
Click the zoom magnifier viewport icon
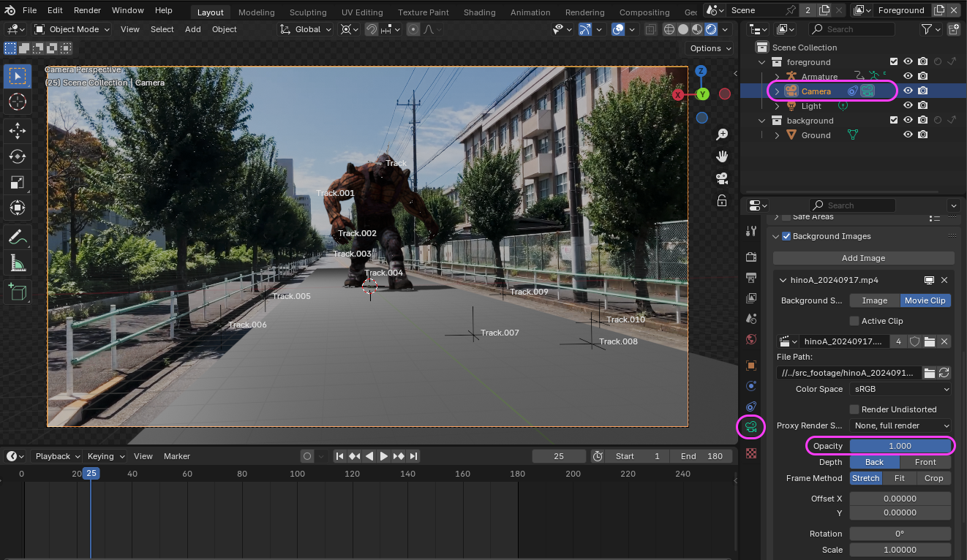[722, 135]
